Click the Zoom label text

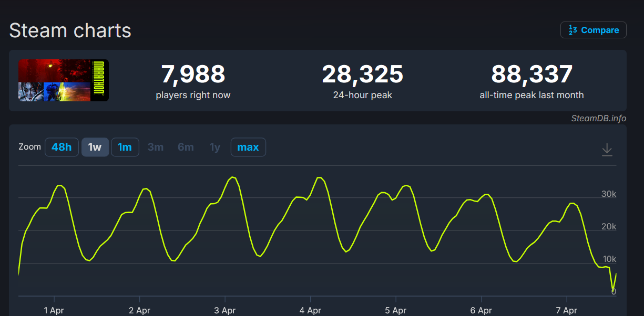(x=29, y=146)
